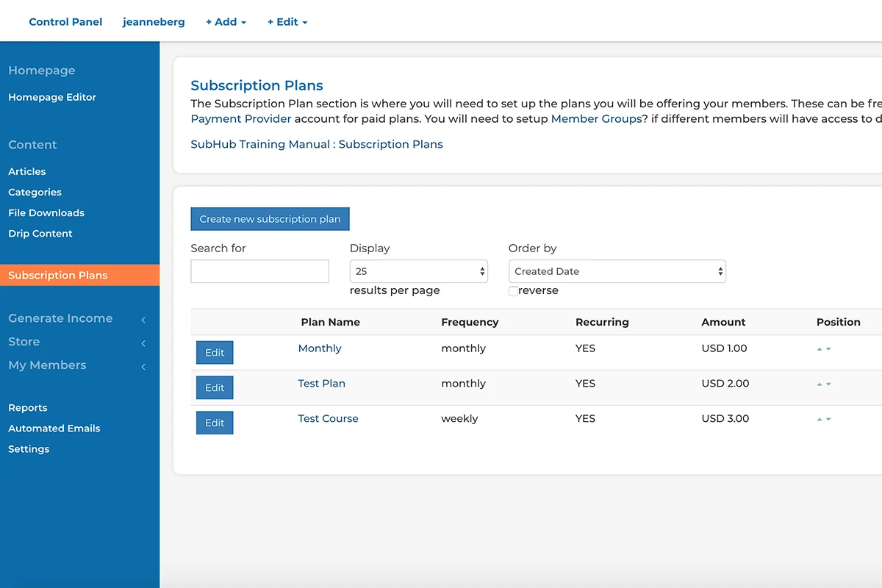This screenshot has height=588, width=882.
Task: Move Monthly plan up with arrow
Action: (x=820, y=349)
